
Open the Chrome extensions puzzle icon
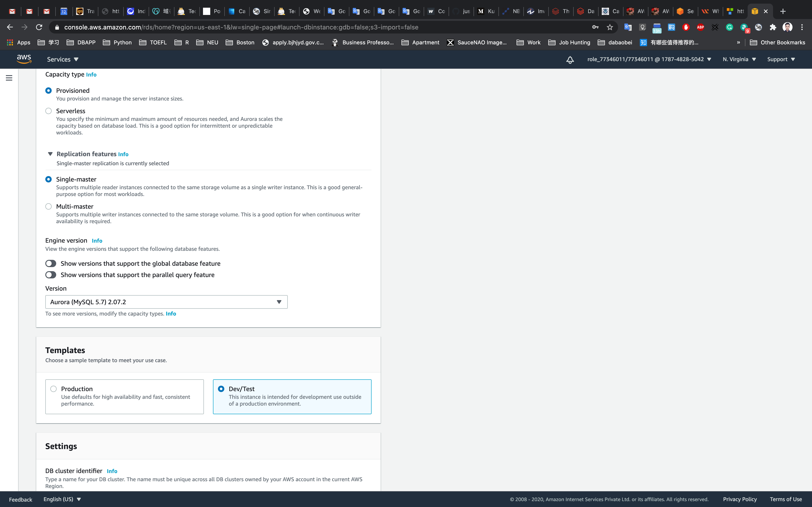click(x=773, y=27)
